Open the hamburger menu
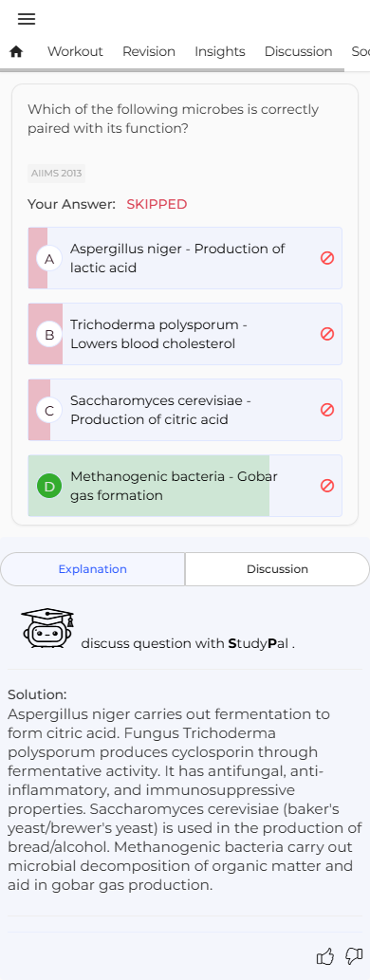The image size is (370, 980). point(27,19)
